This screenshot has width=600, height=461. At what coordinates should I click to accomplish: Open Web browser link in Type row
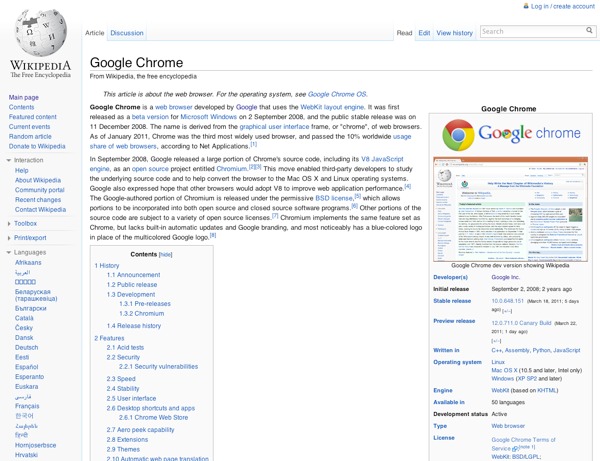508,426
